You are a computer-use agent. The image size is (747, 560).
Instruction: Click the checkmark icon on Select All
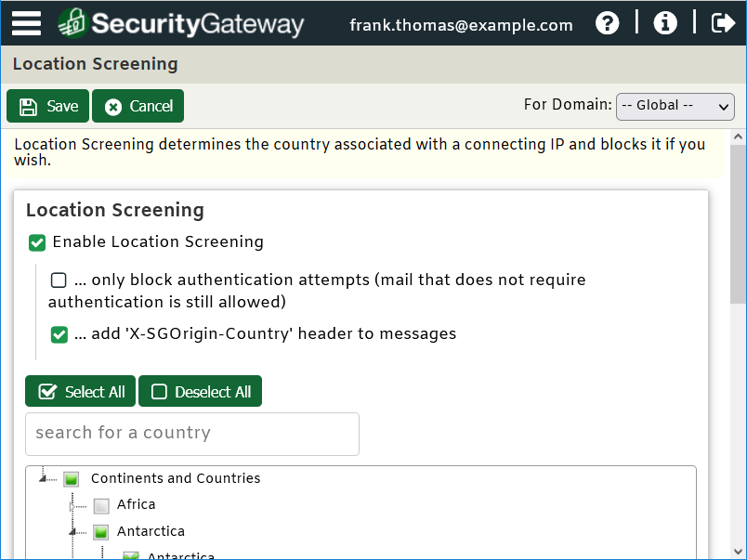pyautogui.click(x=47, y=391)
